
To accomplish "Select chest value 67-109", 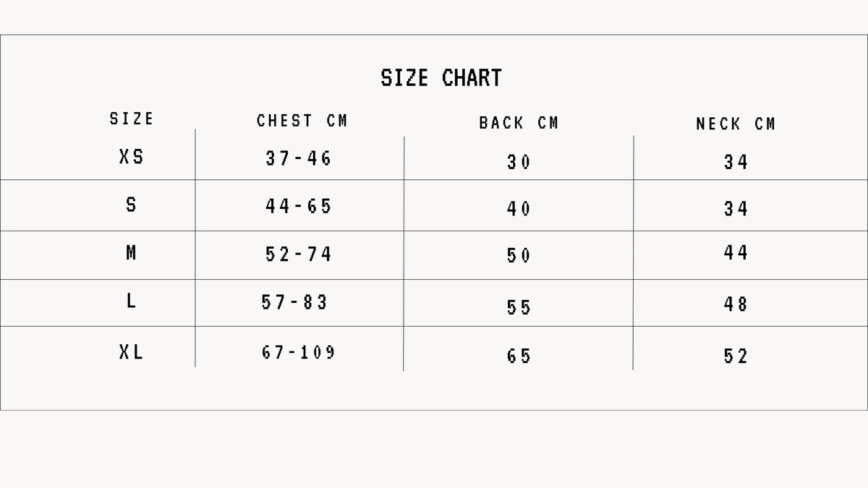I will 298,353.
